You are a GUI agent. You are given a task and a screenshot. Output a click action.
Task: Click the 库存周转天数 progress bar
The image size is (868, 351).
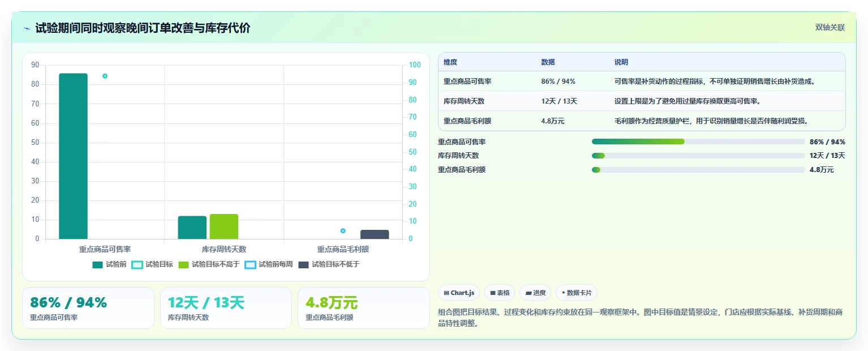[698, 156]
